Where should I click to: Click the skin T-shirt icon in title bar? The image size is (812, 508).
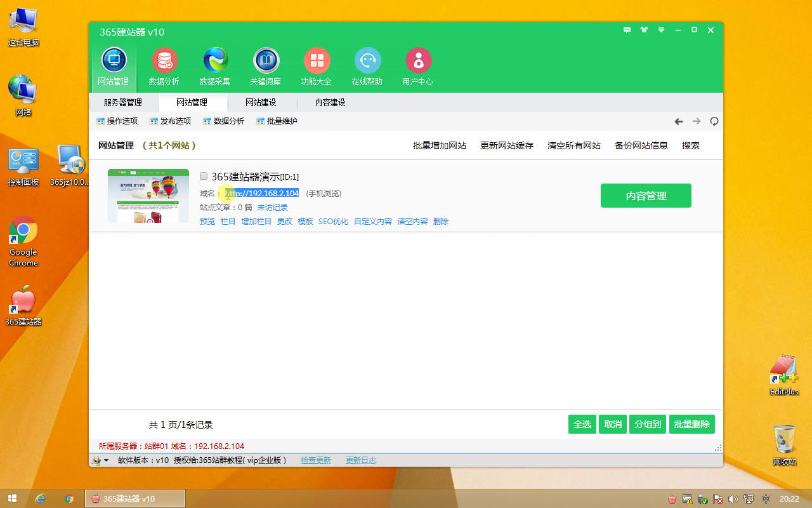(645, 30)
